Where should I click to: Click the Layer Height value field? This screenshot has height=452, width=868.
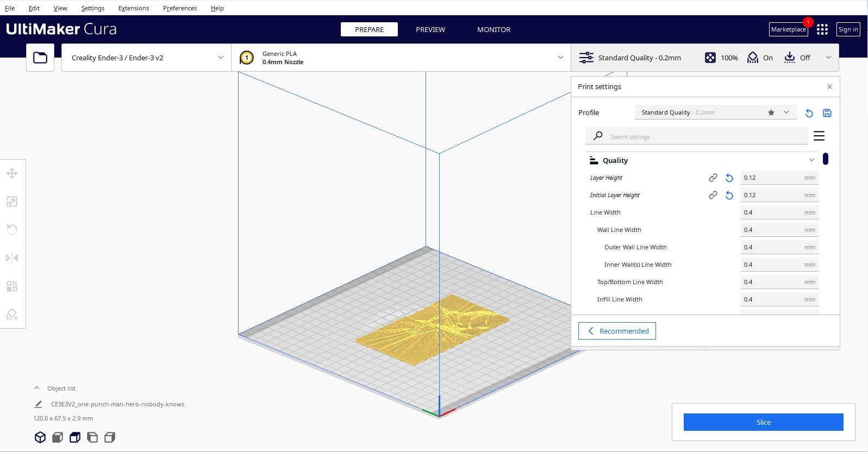779,178
